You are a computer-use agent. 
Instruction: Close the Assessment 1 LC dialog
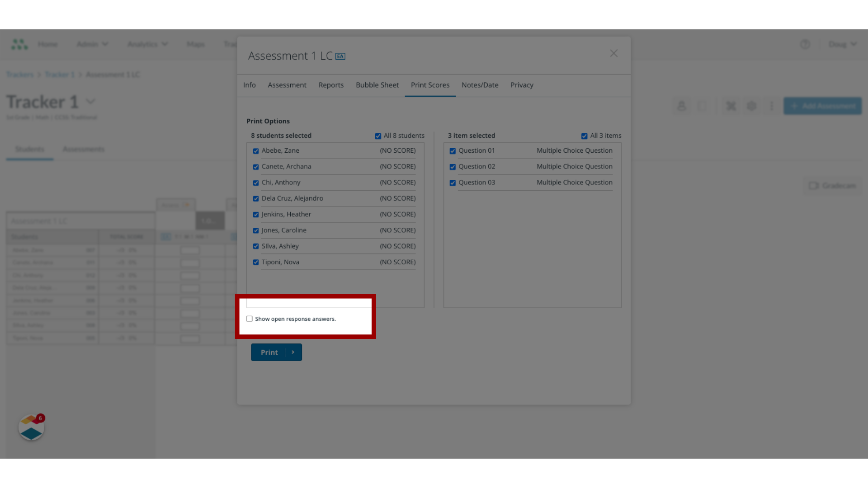613,53
